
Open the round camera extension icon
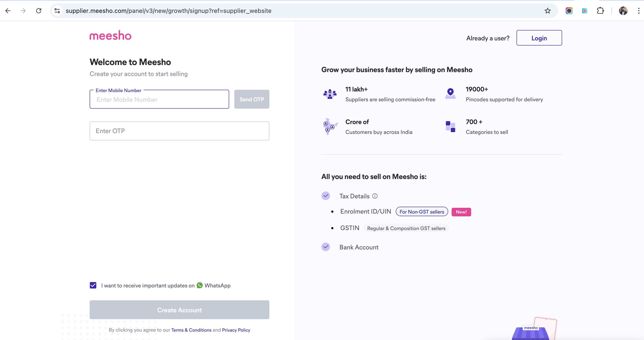[569, 11]
